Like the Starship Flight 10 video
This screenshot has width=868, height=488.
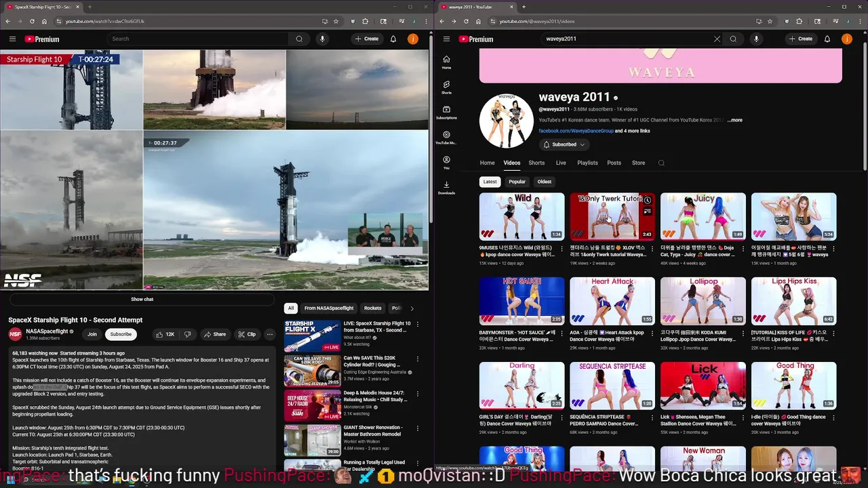(165, 334)
